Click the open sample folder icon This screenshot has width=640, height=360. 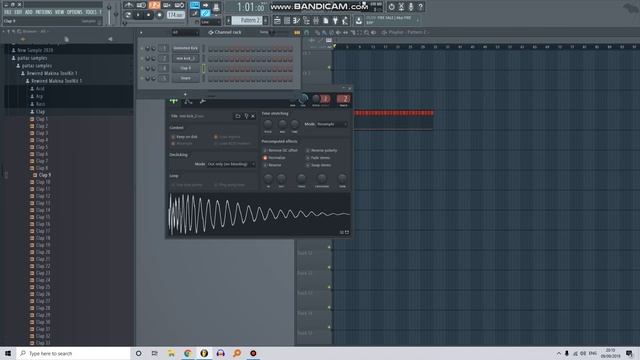tap(238, 116)
